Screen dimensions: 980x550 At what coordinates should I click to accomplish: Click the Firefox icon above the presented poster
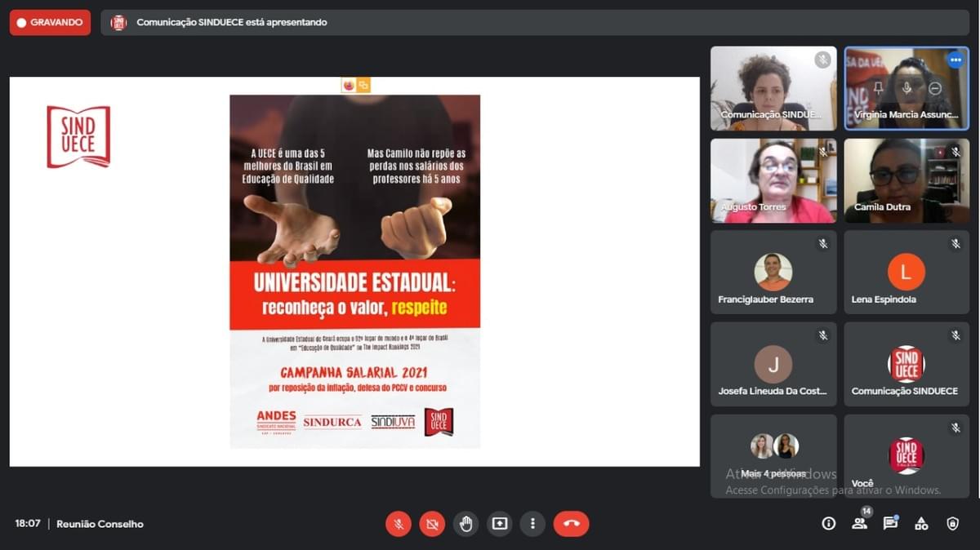(x=349, y=85)
